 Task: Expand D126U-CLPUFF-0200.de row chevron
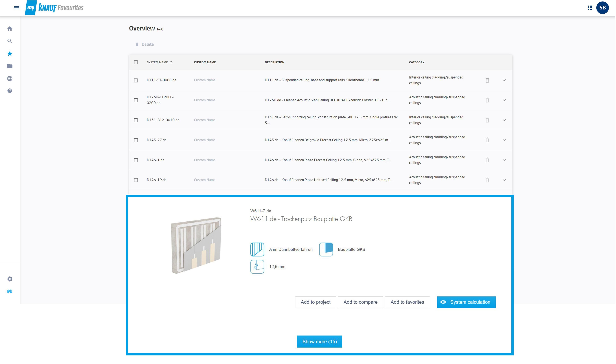pyautogui.click(x=504, y=100)
